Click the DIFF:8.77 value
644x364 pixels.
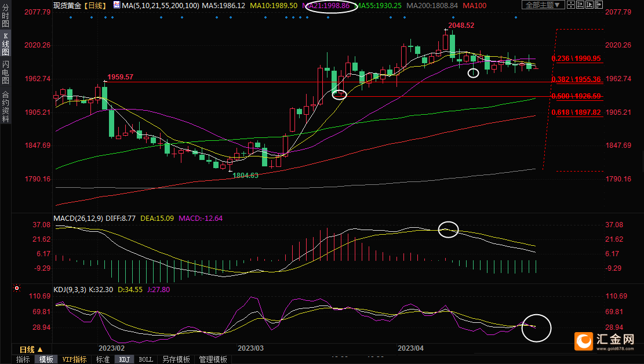click(121, 218)
